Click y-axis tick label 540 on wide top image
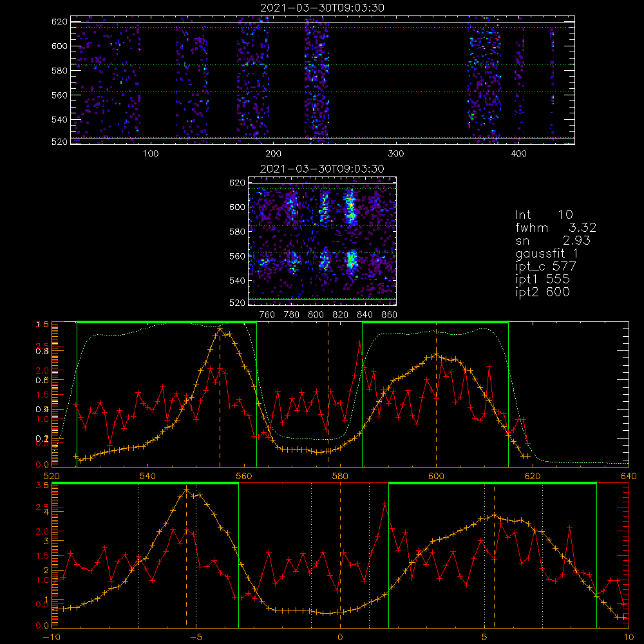The height and width of the screenshot is (644, 644). tap(59, 120)
